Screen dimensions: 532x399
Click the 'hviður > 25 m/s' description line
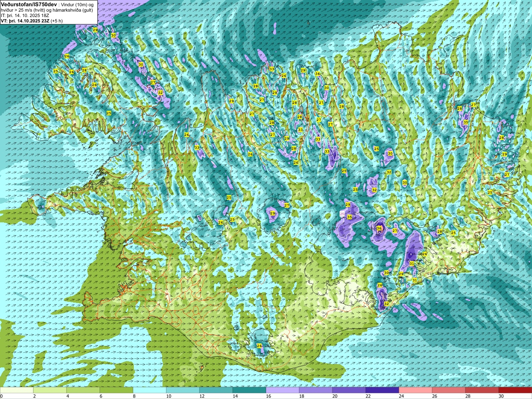(x=47, y=10)
